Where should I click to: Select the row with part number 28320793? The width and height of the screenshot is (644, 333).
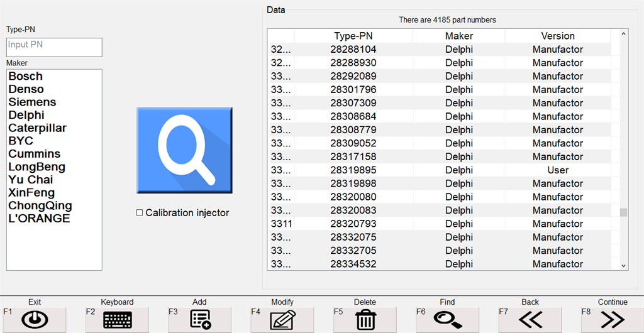[x=353, y=224]
